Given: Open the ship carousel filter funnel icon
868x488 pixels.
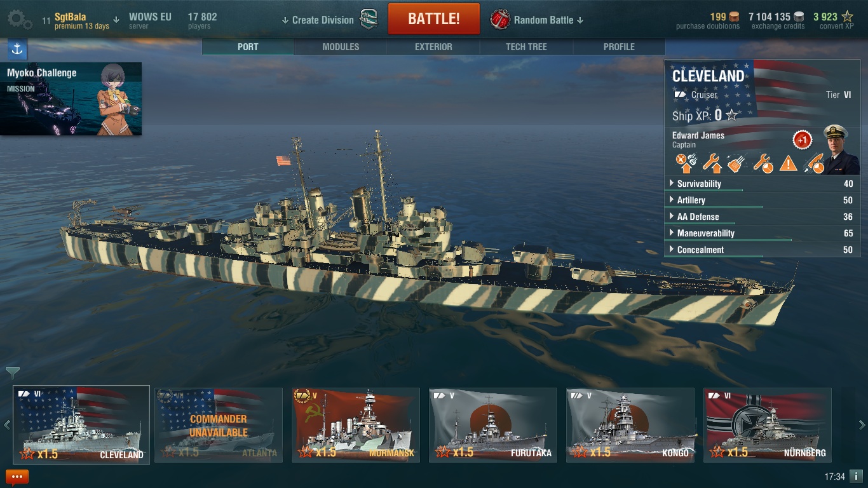Looking at the screenshot, I should [12, 372].
